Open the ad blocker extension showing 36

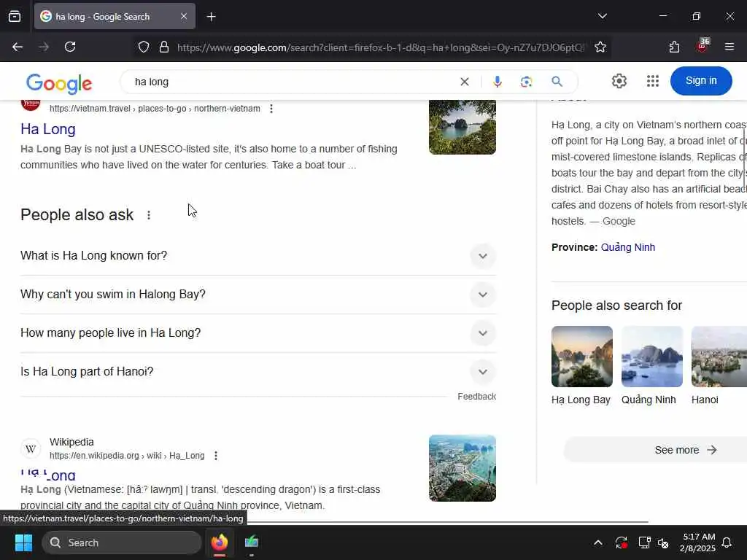coord(703,46)
